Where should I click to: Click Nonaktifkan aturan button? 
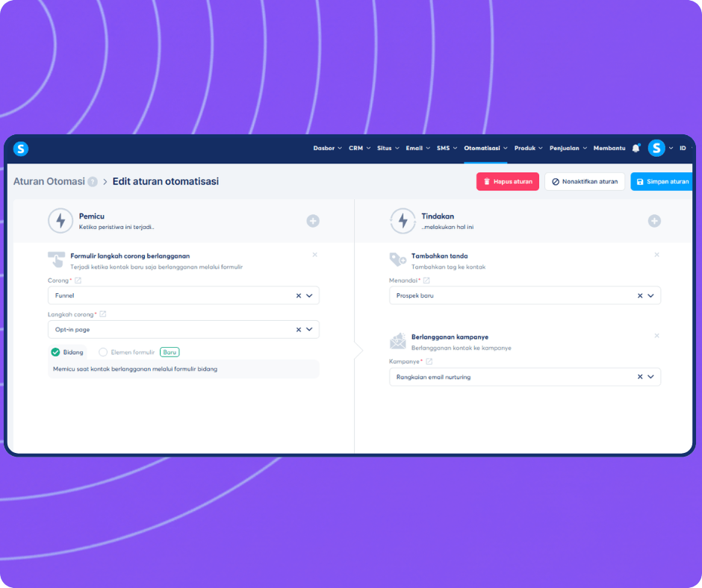click(585, 181)
